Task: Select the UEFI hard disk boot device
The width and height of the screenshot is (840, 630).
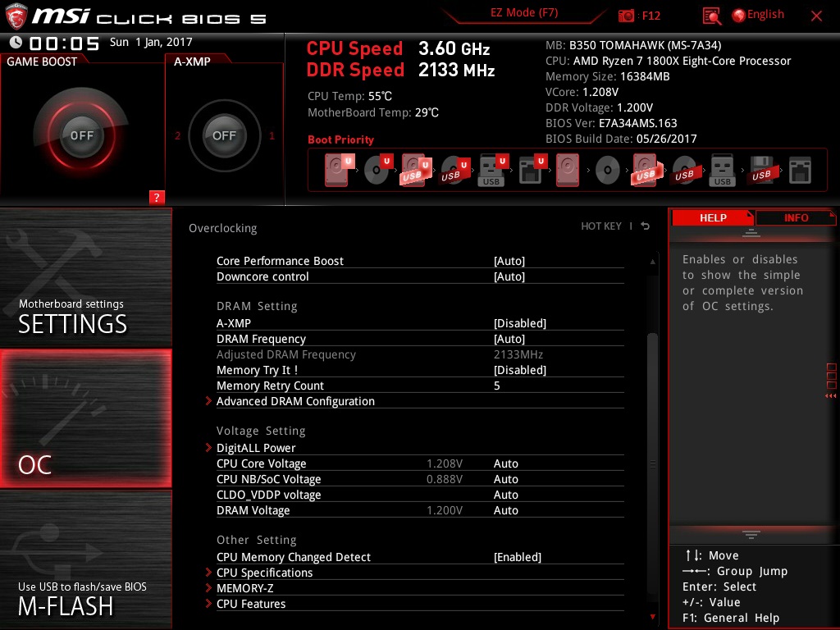Action: click(x=339, y=170)
